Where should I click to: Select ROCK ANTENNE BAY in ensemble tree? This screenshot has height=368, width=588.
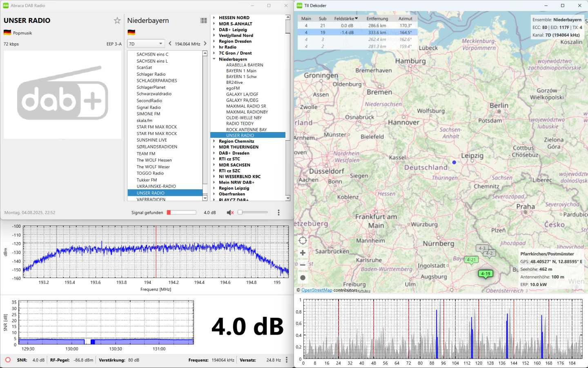246,130
